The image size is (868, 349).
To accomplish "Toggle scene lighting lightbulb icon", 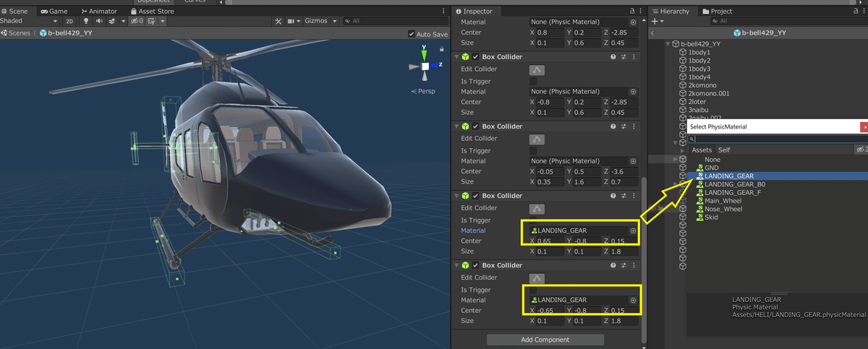I will (x=86, y=21).
